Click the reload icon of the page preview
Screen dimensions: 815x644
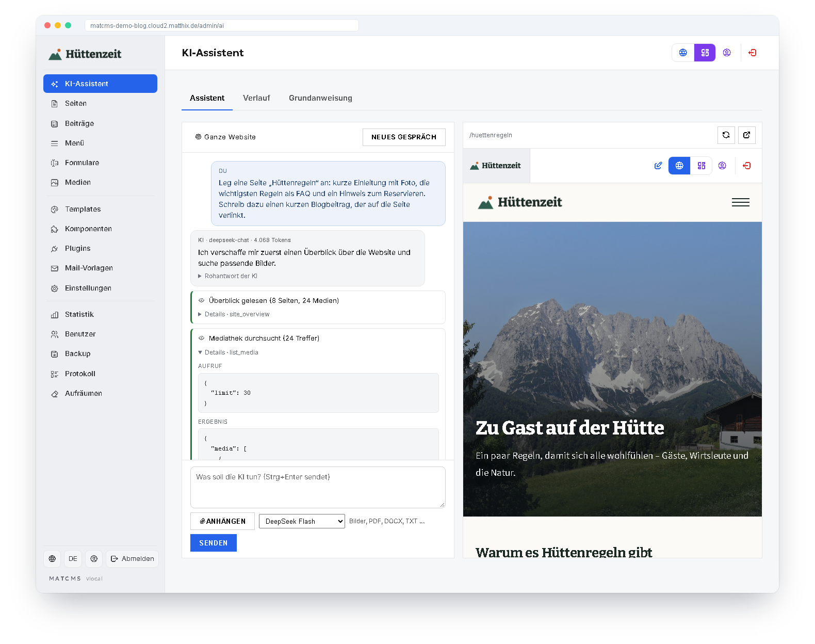[x=726, y=135]
